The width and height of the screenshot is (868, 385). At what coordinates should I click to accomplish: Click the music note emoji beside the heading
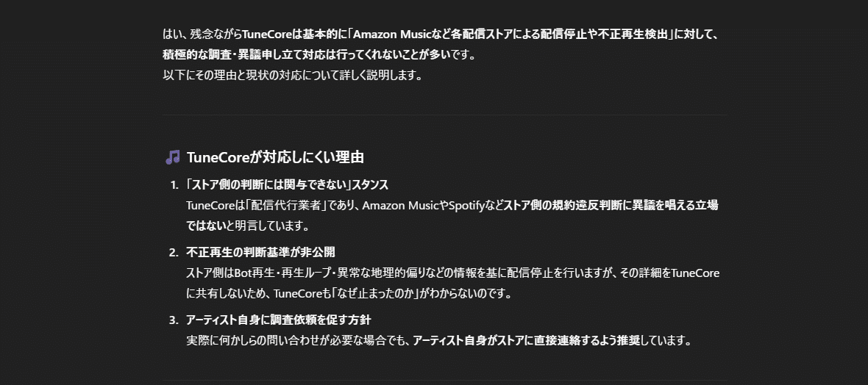coord(172,157)
